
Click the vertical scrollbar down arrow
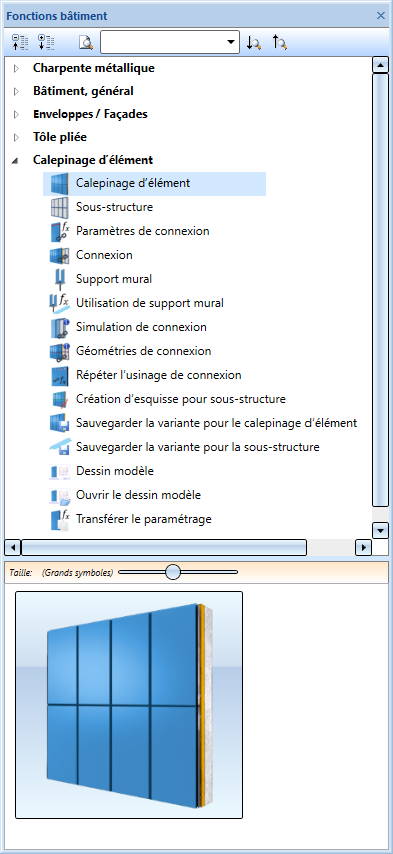click(x=380, y=529)
